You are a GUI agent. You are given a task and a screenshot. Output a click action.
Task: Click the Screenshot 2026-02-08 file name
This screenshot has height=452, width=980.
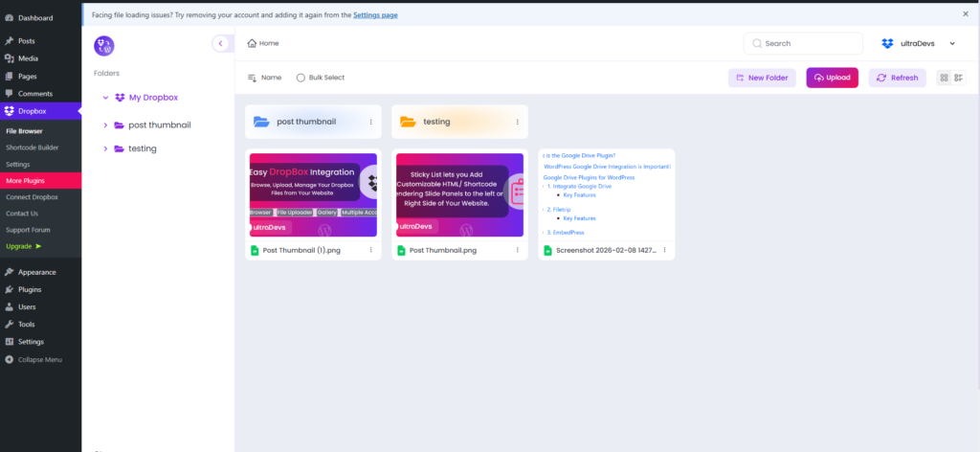coord(606,250)
